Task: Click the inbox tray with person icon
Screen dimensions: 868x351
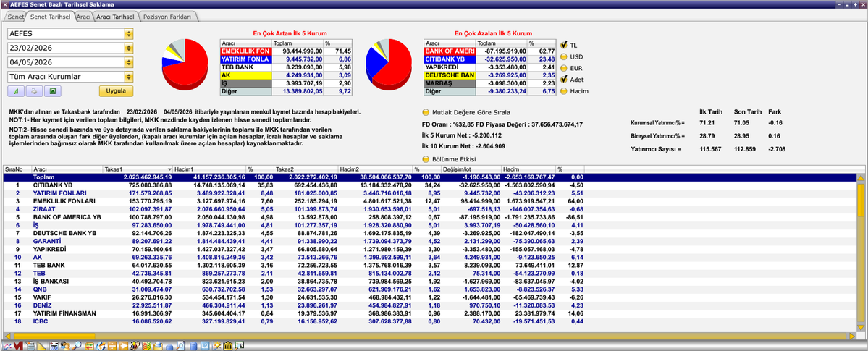Action: 158,346
